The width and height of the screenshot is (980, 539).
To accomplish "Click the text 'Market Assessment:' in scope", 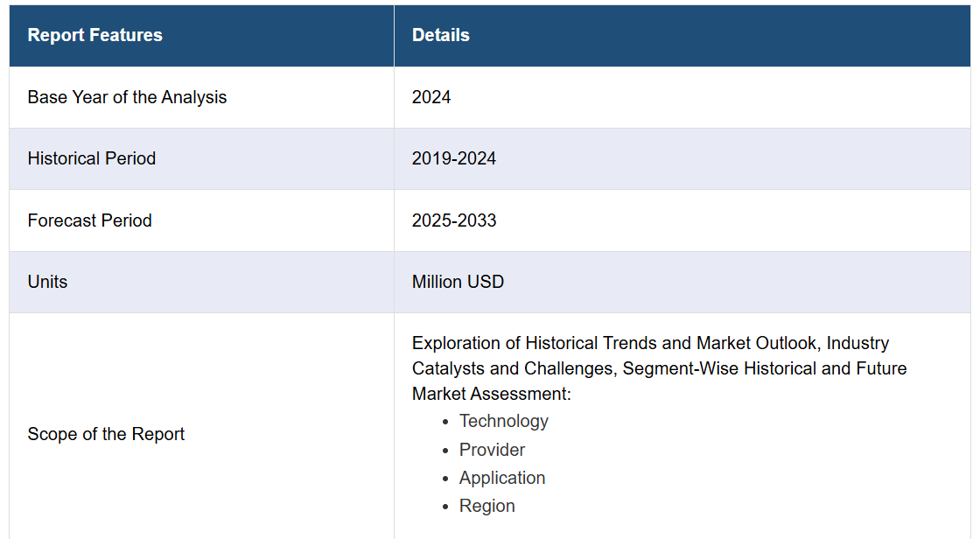I will 491,394.
